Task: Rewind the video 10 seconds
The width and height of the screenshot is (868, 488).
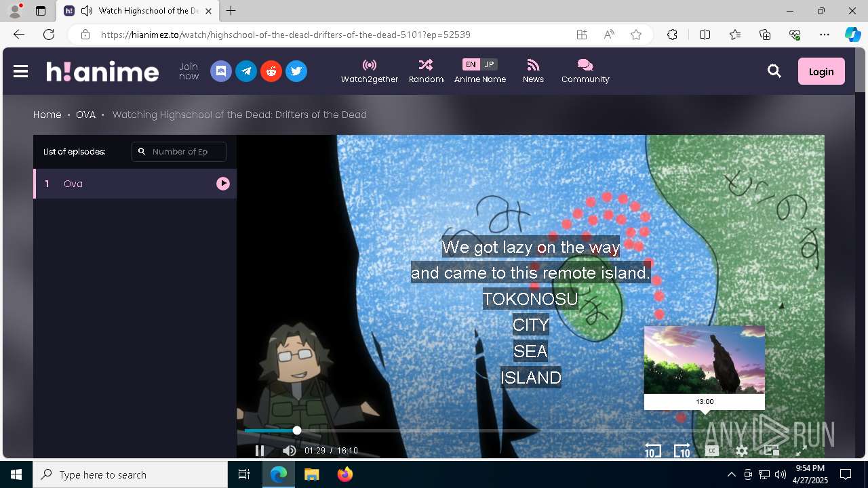Action: pyautogui.click(x=652, y=451)
